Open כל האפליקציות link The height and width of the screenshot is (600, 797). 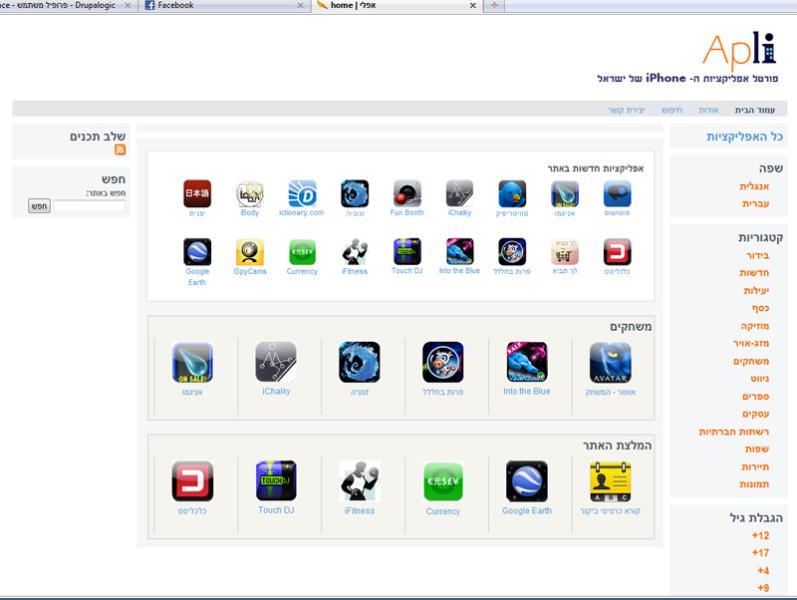point(744,136)
